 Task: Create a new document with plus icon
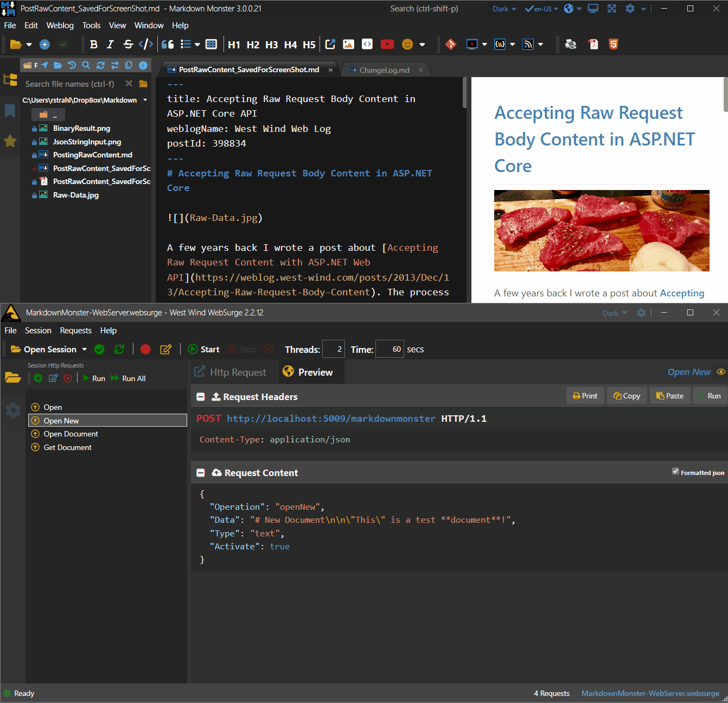pos(45,45)
